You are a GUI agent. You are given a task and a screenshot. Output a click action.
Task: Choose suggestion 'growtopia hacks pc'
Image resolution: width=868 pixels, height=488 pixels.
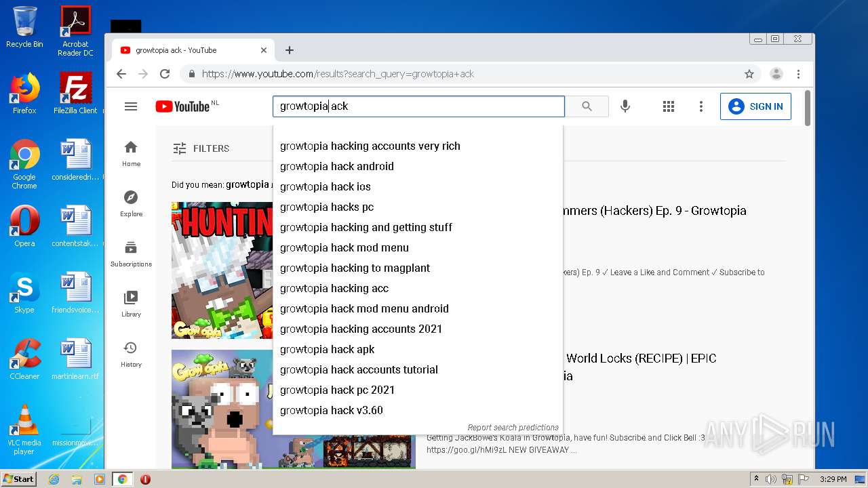tap(418, 207)
